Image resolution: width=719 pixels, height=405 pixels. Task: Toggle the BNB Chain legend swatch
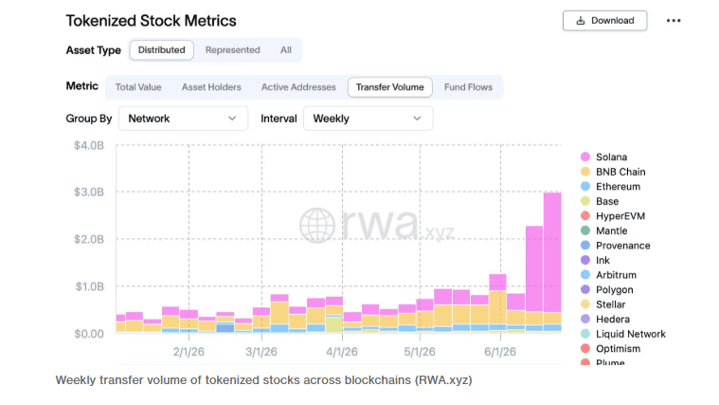[x=585, y=172]
